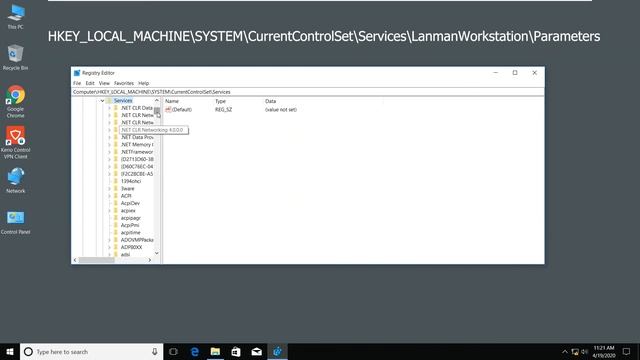Open the Recycle Bin desktop icon

click(x=16, y=57)
